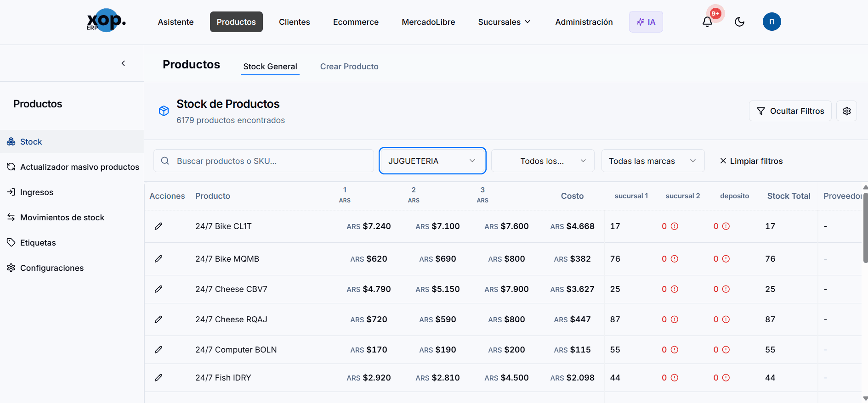This screenshot has height=403, width=868.
Task: Click sucursal 2 warning icon for Fish IDRY
Action: pos(675,378)
